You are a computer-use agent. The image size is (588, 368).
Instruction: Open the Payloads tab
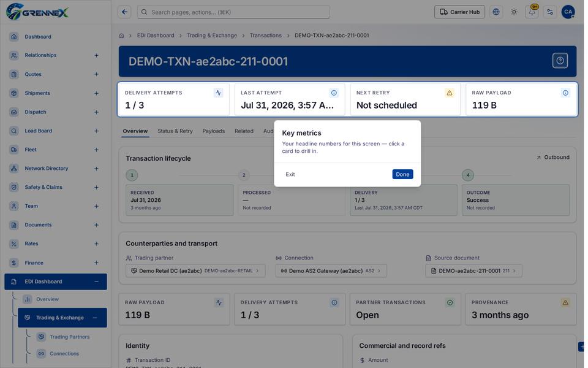click(213, 131)
